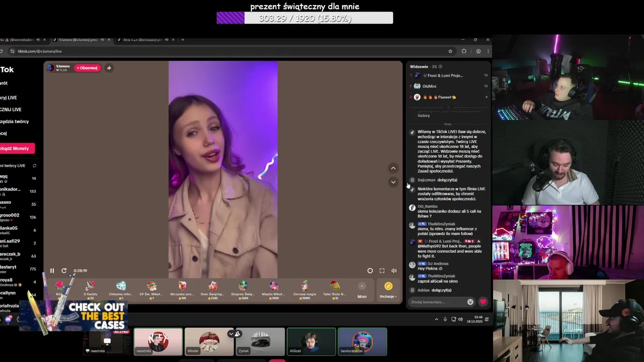
Task: Open browser extensions puzzle icon
Action: point(464,51)
